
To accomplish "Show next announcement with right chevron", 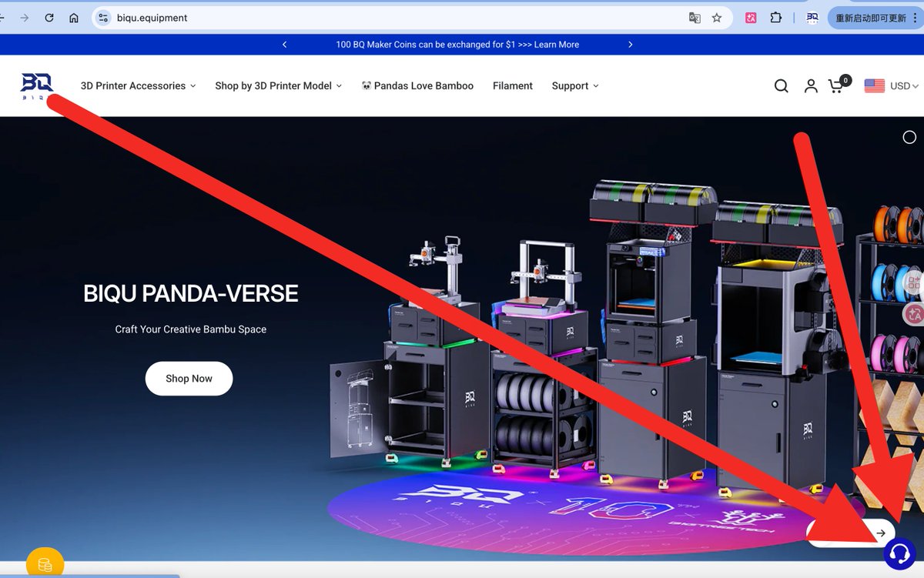I will (631, 45).
